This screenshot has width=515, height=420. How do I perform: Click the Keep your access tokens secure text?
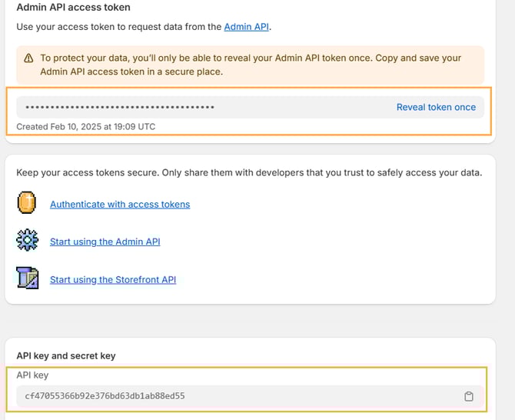click(x=248, y=172)
